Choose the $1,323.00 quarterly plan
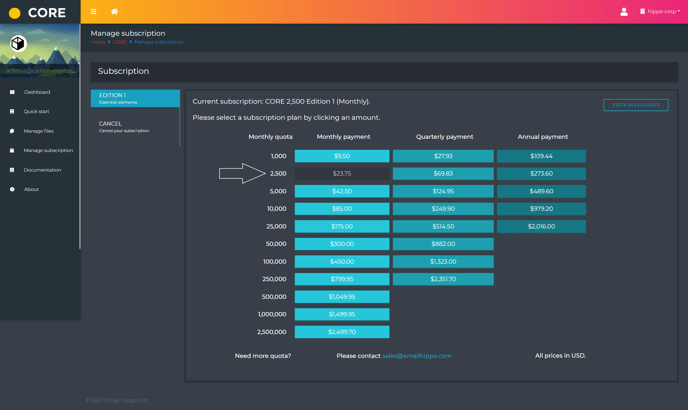 [x=443, y=261]
